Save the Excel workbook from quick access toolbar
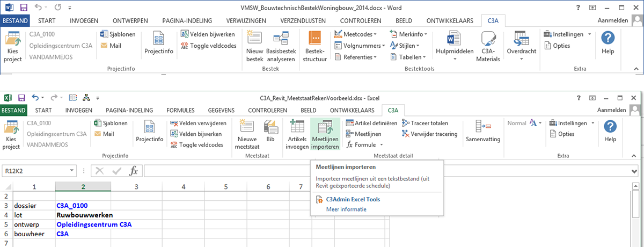644x247 pixels. [x=22, y=98]
